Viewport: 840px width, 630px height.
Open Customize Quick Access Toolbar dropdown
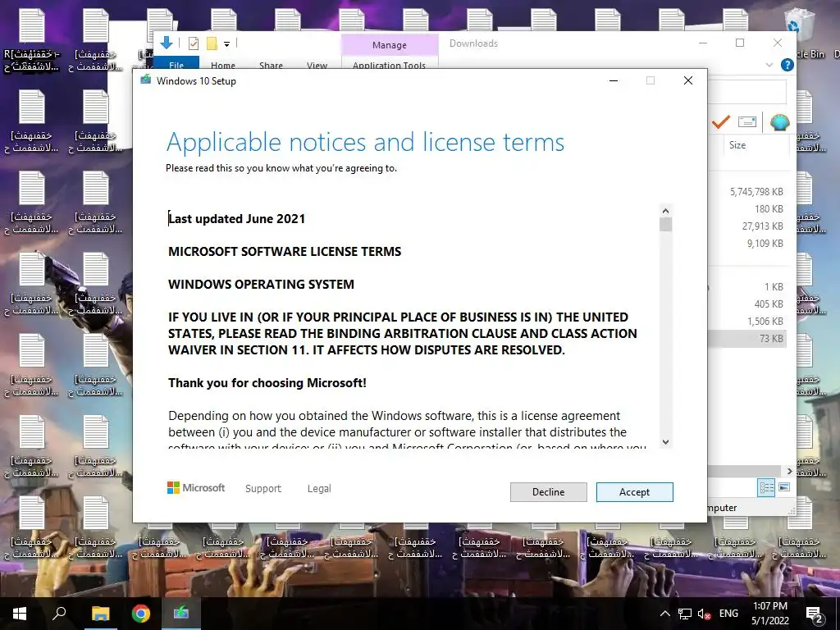coord(226,44)
